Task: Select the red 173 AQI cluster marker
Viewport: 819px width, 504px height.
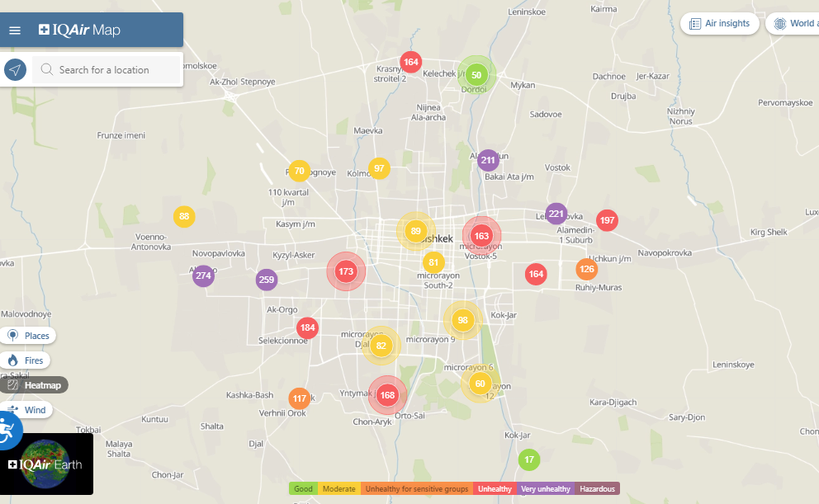Action: [x=346, y=271]
